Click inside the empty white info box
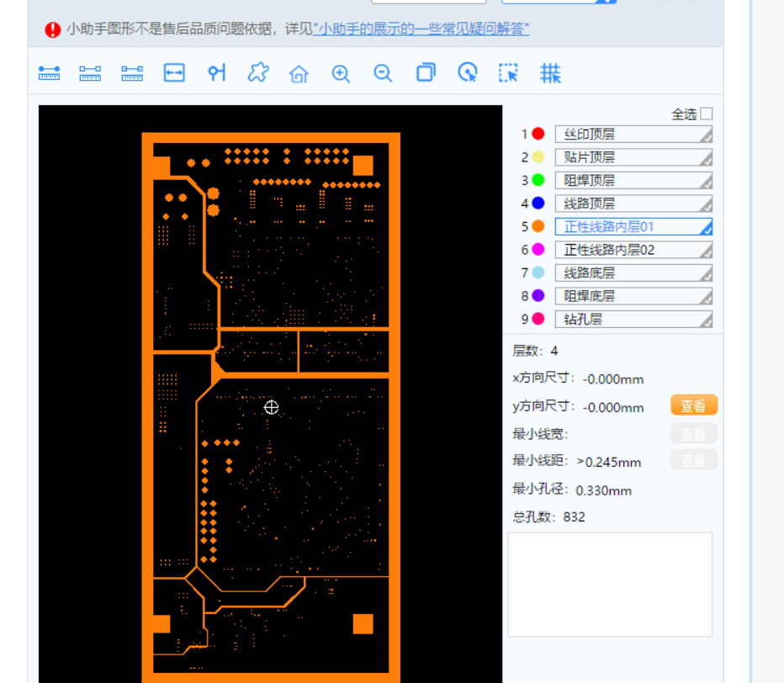The width and height of the screenshot is (784, 683). click(x=610, y=585)
